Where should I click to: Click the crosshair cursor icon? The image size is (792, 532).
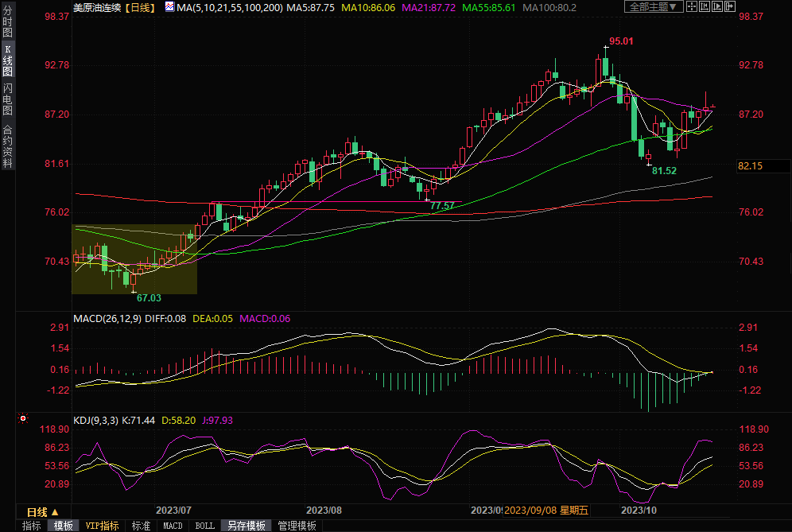tap(692, 7)
